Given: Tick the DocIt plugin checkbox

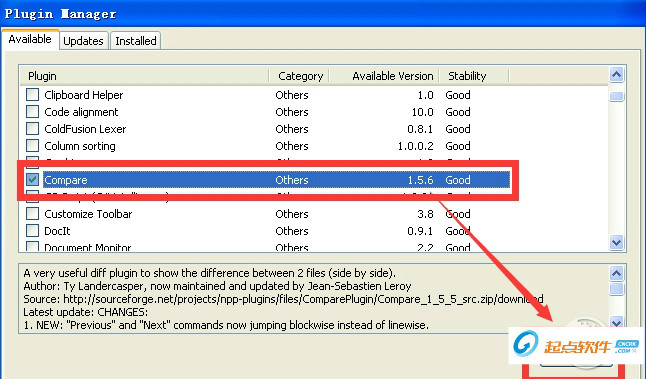Looking at the screenshot, I should (33, 230).
